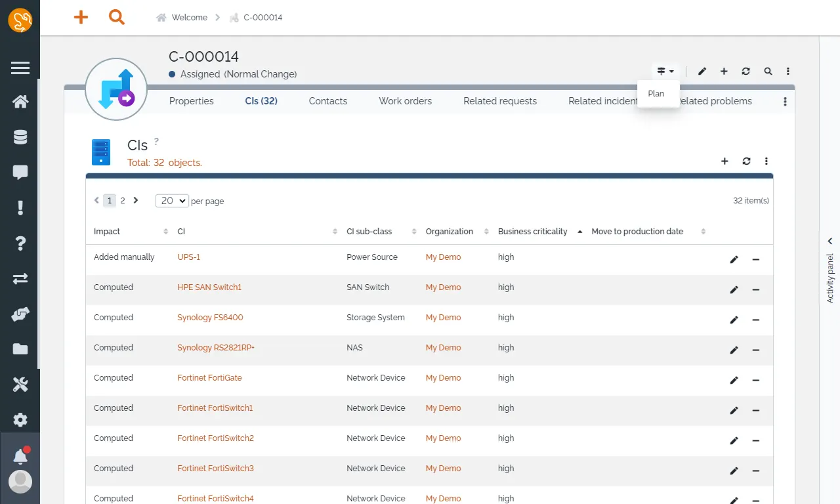The image size is (840, 504).
Task: Sort by the Business criticality column
Action: point(532,232)
